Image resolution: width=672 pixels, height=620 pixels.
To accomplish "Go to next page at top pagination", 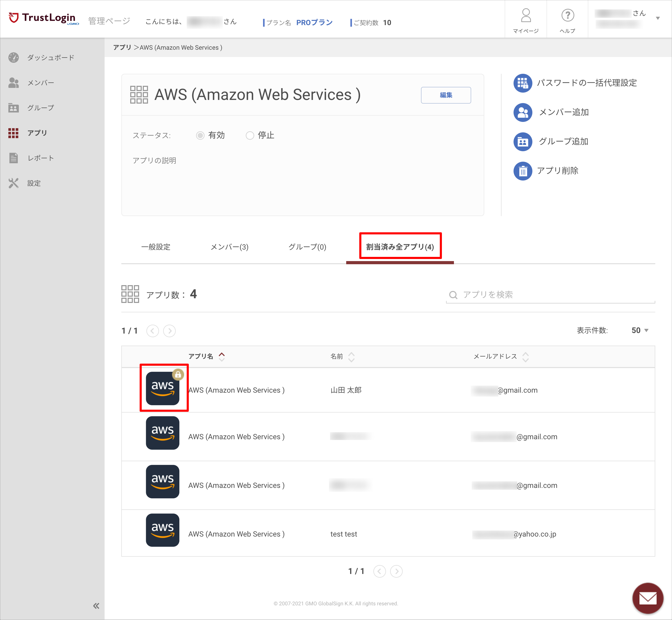I will tap(169, 331).
